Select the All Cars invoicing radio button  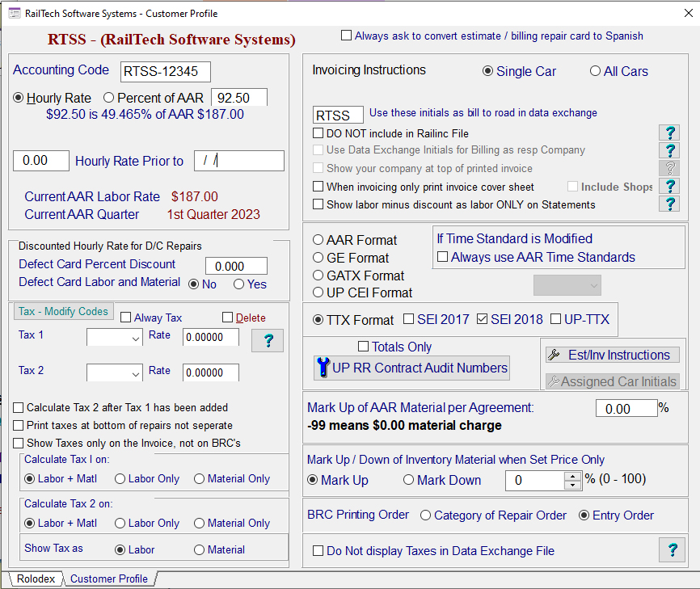pyautogui.click(x=596, y=71)
